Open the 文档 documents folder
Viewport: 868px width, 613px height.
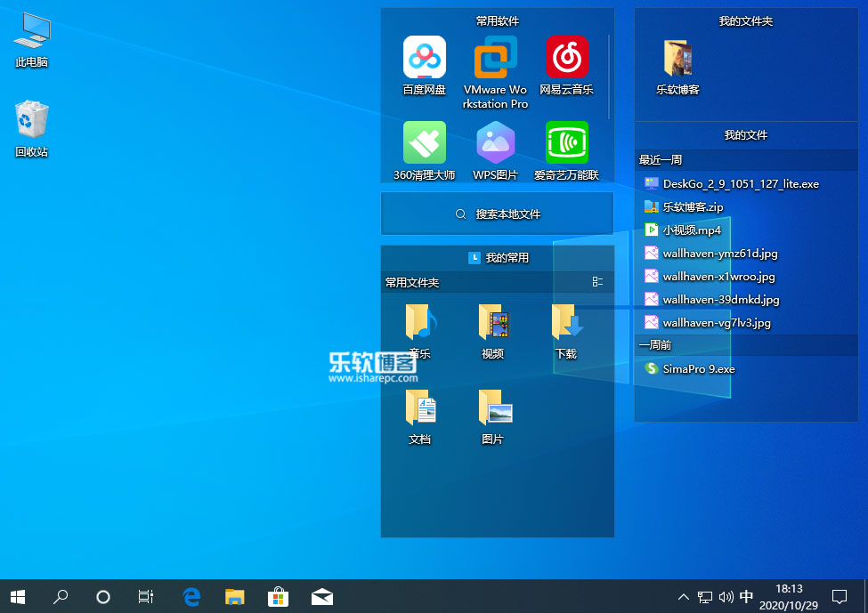(419, 416)
